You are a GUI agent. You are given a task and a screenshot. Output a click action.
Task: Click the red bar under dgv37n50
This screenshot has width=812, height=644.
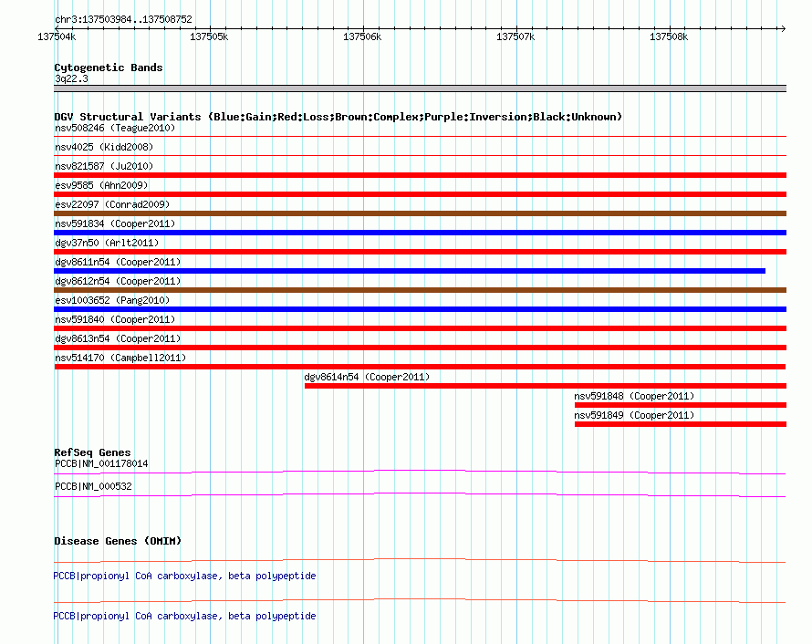coord(420,252)
